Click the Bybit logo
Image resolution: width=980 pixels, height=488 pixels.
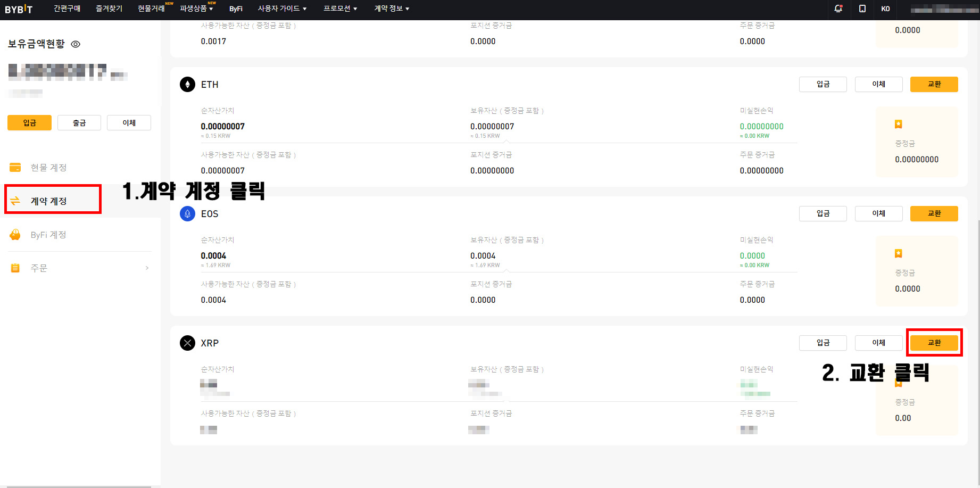click(x=19, y=9)
